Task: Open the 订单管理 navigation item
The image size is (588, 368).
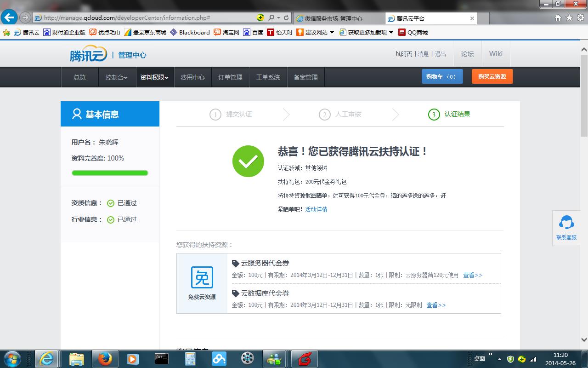Action: point(230,77)
